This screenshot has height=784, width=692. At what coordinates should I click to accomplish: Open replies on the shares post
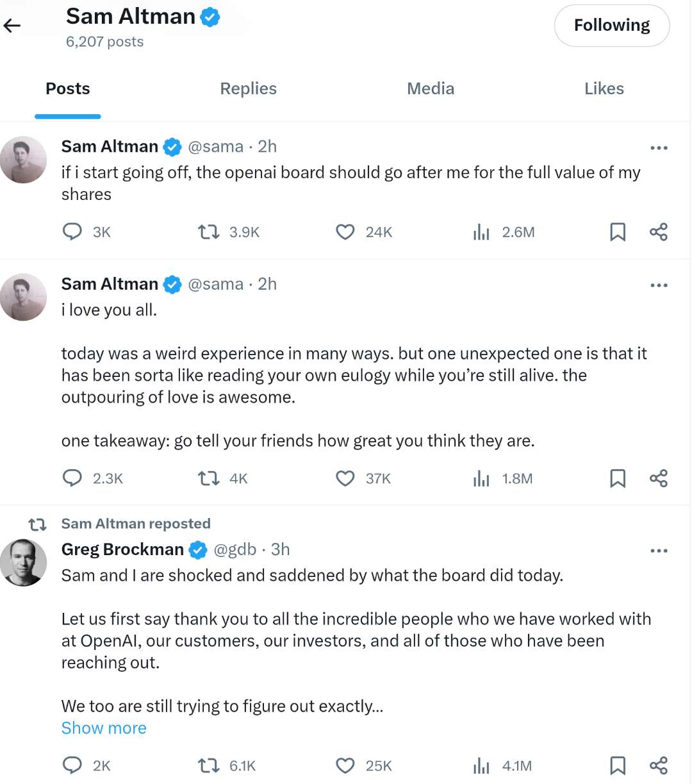point(72,231)
